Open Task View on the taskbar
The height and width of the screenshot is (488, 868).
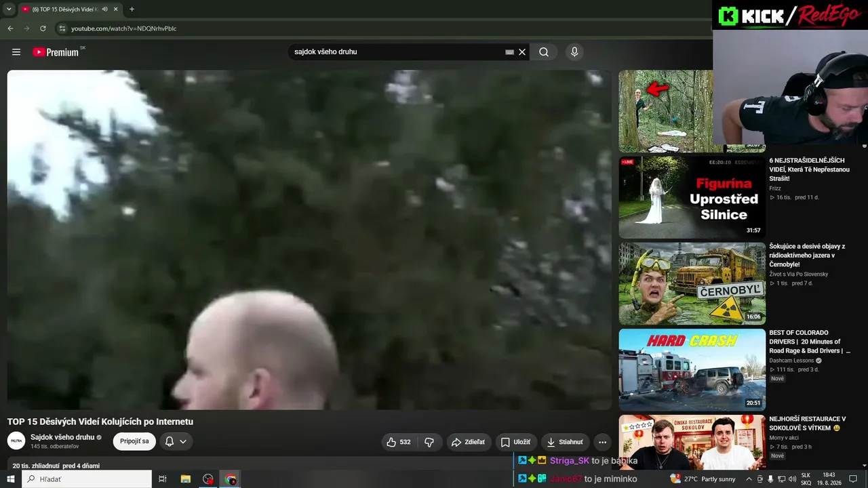coord(163,479)
